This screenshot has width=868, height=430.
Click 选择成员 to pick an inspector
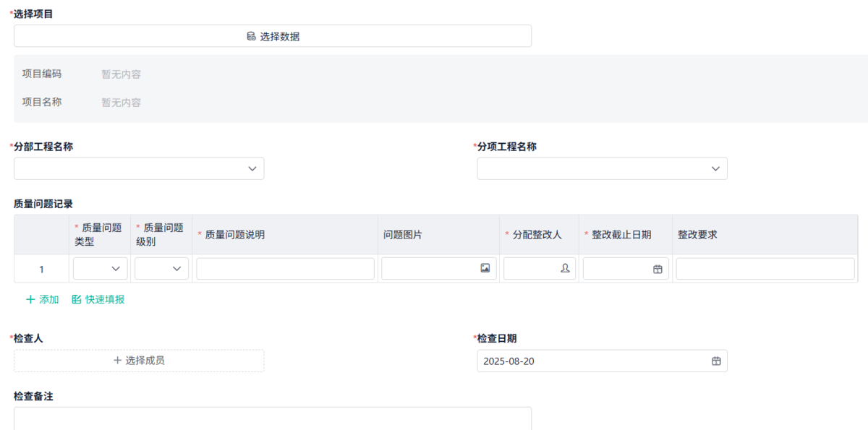pyautogui.click(x=139, y=361)
